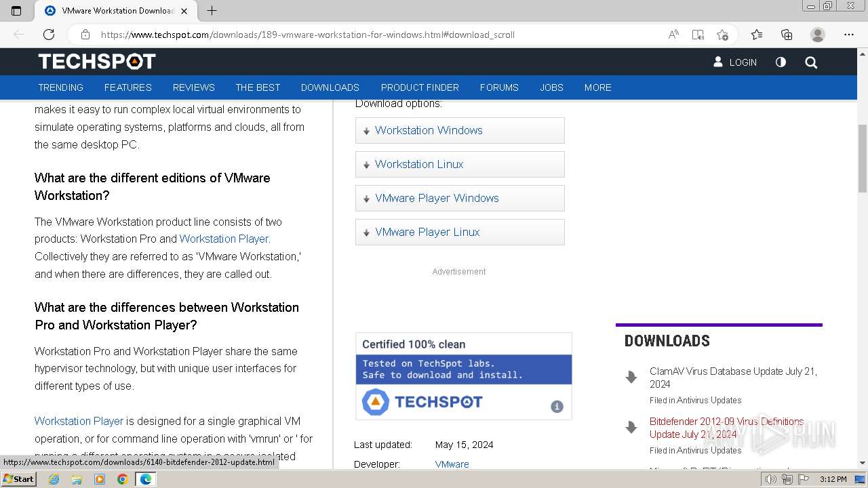This screenshot has width=868, height=488.
Task: Download VMware Player Windows option
Action: (460, 198)
